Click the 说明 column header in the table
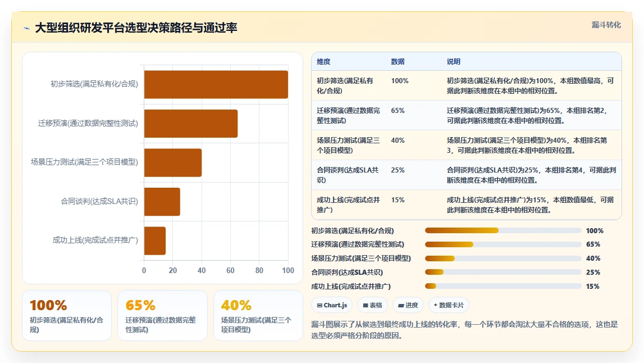This screenshot has width=644, height=363. (x=454, y=62)
